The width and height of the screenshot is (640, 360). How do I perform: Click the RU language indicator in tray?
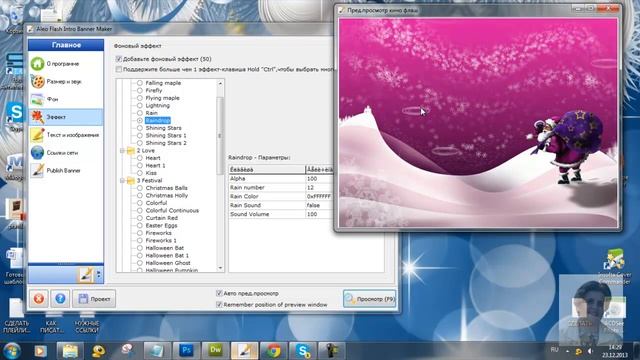tap(554, 350)
